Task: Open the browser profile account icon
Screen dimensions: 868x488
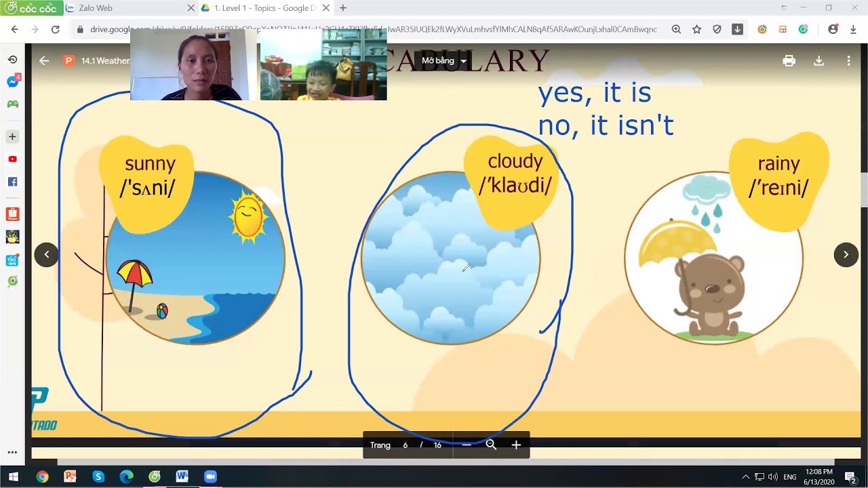Action: point(833,30)
